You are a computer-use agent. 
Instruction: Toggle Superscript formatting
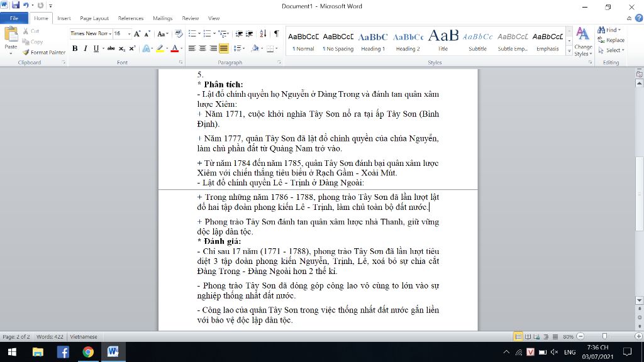tap(132, 48)
